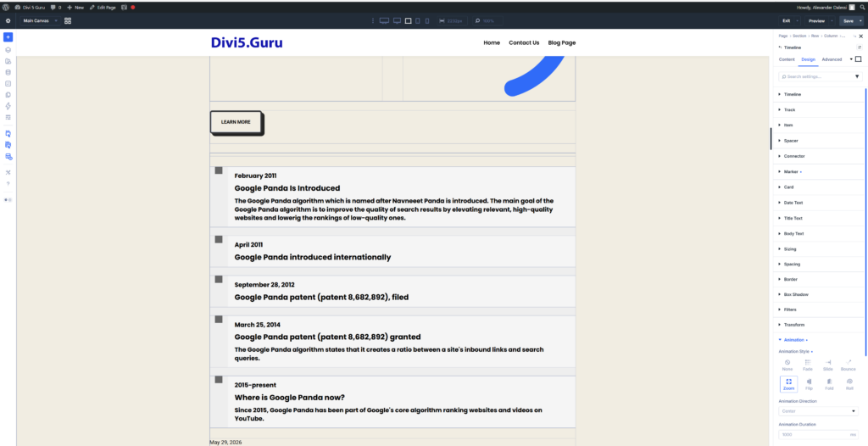Click the Section breadcrumb in panel header
868x446 pixels.
[x=799, y=36]
